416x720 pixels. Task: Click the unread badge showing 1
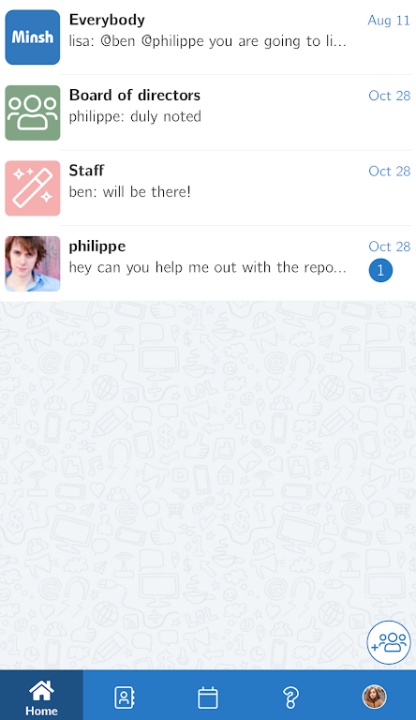[380, 270]
